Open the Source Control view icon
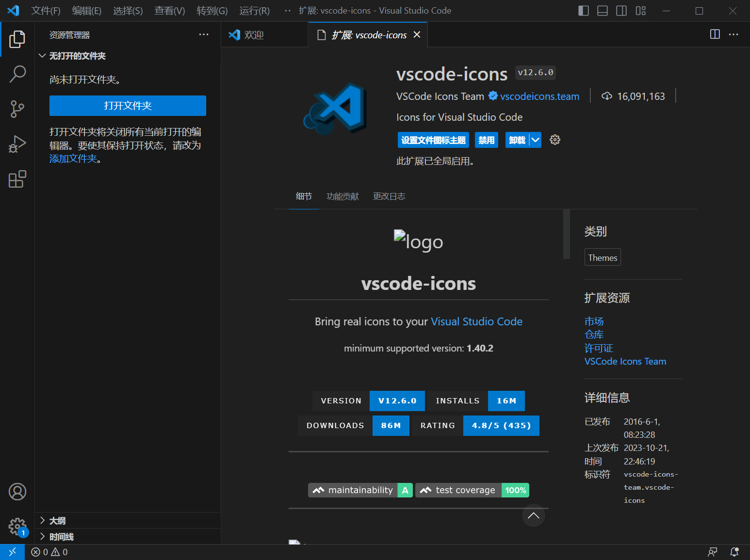This screenshot has height=560, width=750. (17, 109)
